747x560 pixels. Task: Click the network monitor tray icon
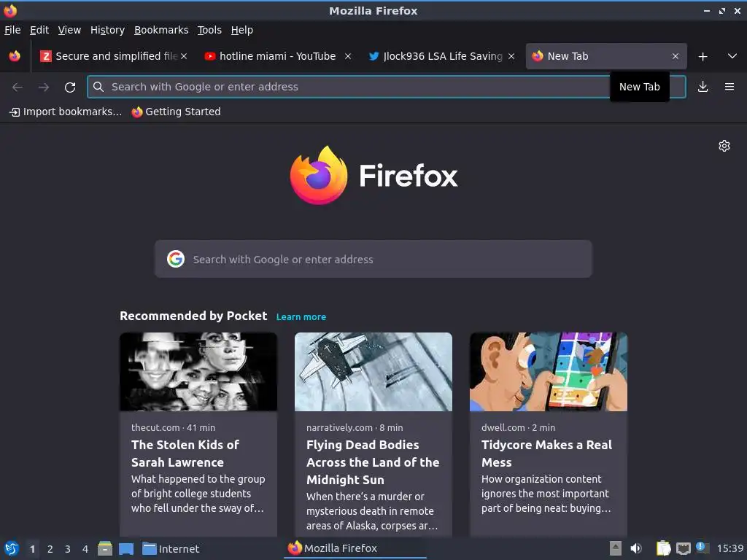click(x=683, y=548)
